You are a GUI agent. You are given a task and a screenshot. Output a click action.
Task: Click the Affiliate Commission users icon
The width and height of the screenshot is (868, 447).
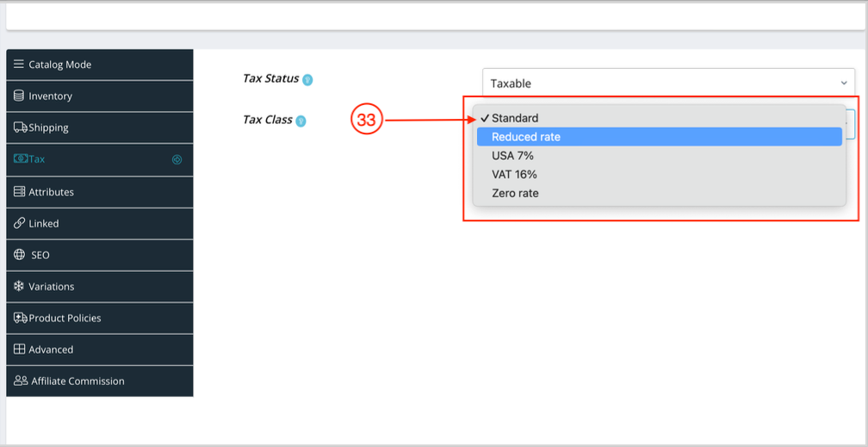(21, 381)
